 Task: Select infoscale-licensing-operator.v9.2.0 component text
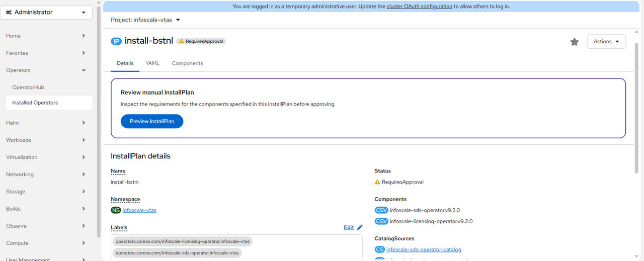pos(431,221)
